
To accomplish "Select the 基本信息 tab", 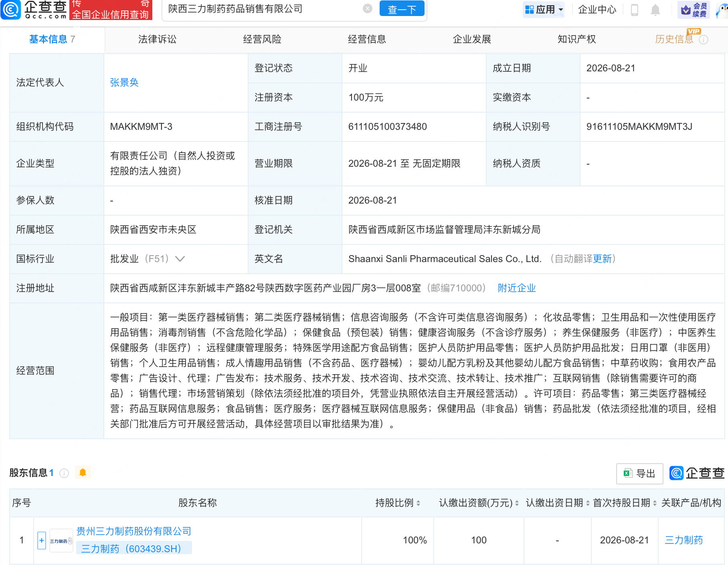I will [x=52, y=39].
